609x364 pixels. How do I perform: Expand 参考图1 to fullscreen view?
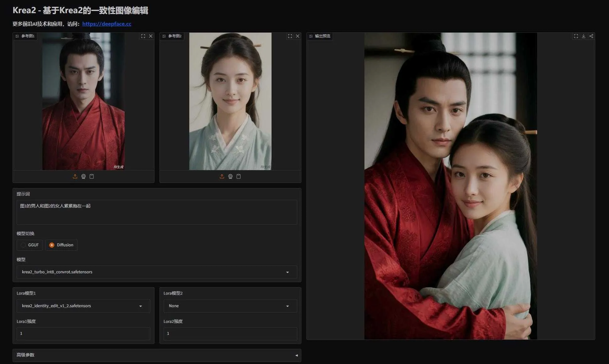(x=143, y=36)
